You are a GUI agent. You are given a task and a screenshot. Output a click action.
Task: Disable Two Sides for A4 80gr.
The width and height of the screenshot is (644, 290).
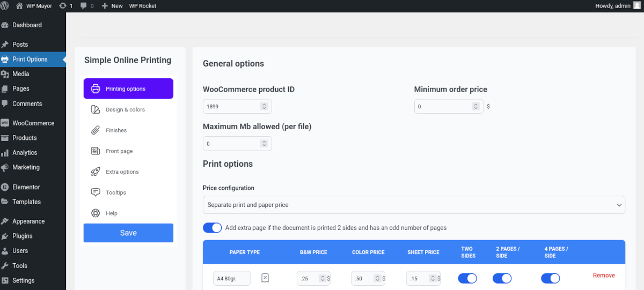467,278
